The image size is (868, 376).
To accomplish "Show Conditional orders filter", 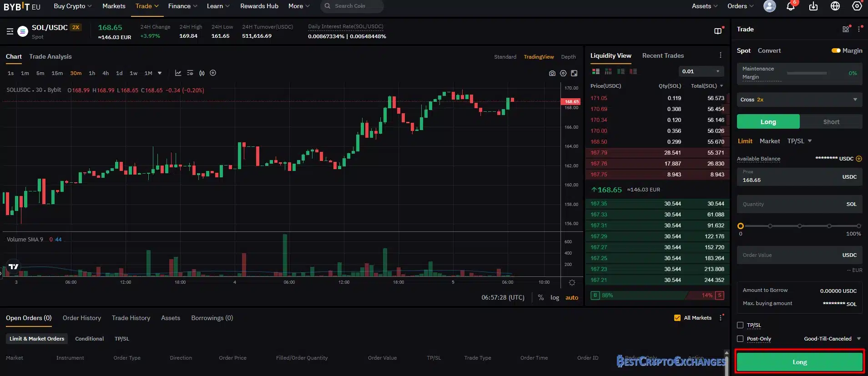I will coord(89,339).
